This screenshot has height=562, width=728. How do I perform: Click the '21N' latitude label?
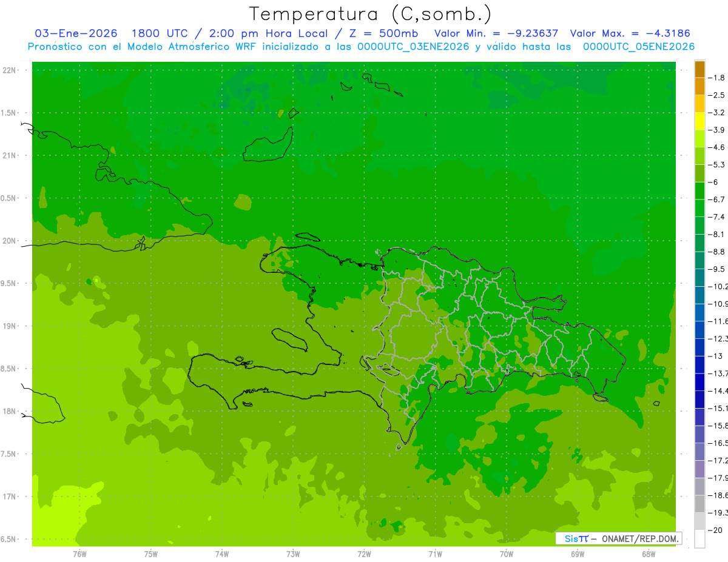pyautogui.click(x=10, y=155)
